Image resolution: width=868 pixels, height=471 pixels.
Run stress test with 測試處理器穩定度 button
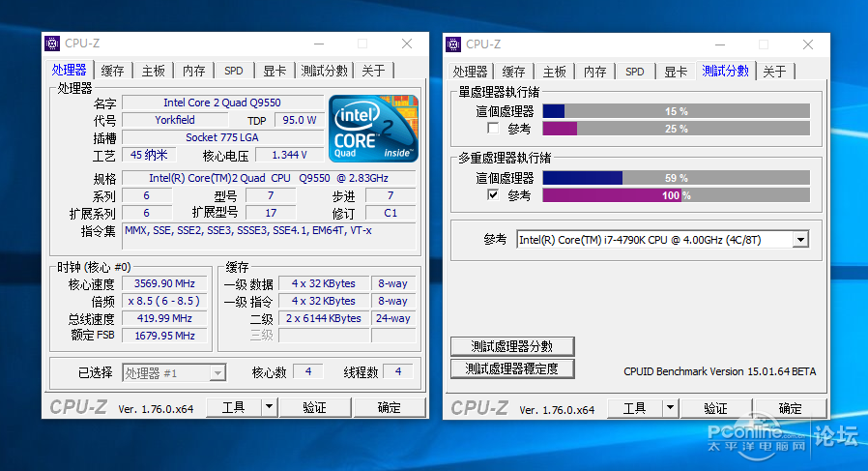coord(512,368)
